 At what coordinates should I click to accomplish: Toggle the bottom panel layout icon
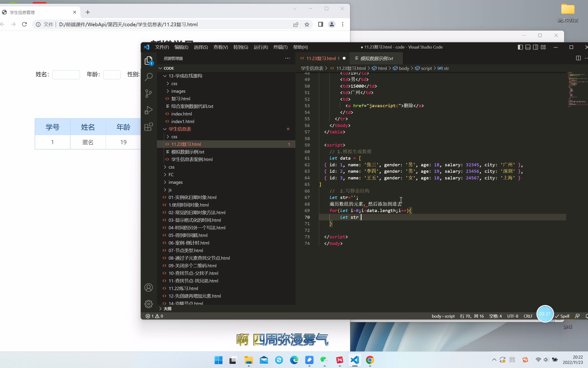tap(528, 47)
